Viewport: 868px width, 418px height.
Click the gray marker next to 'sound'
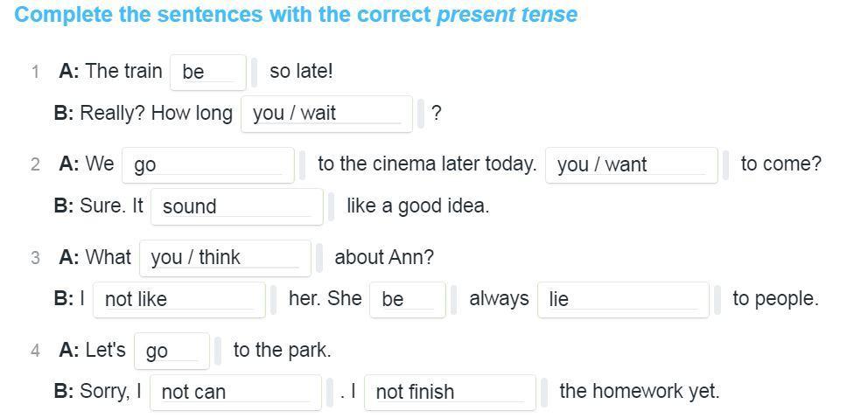(x=332, y=206)
